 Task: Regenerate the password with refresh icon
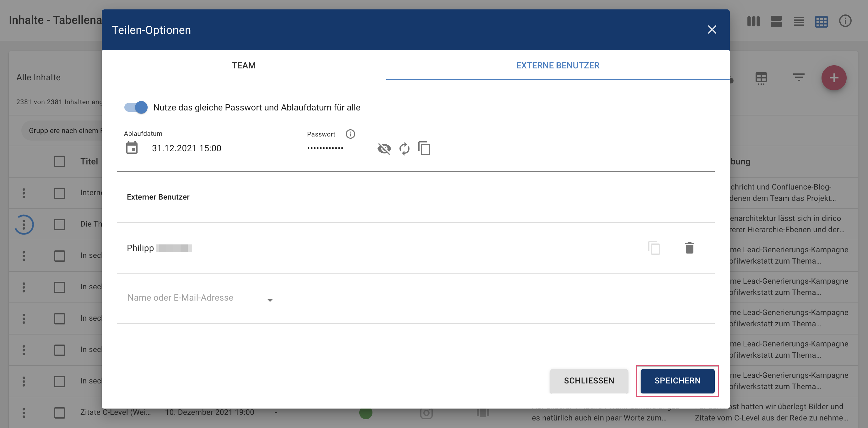tap(404, 148)
